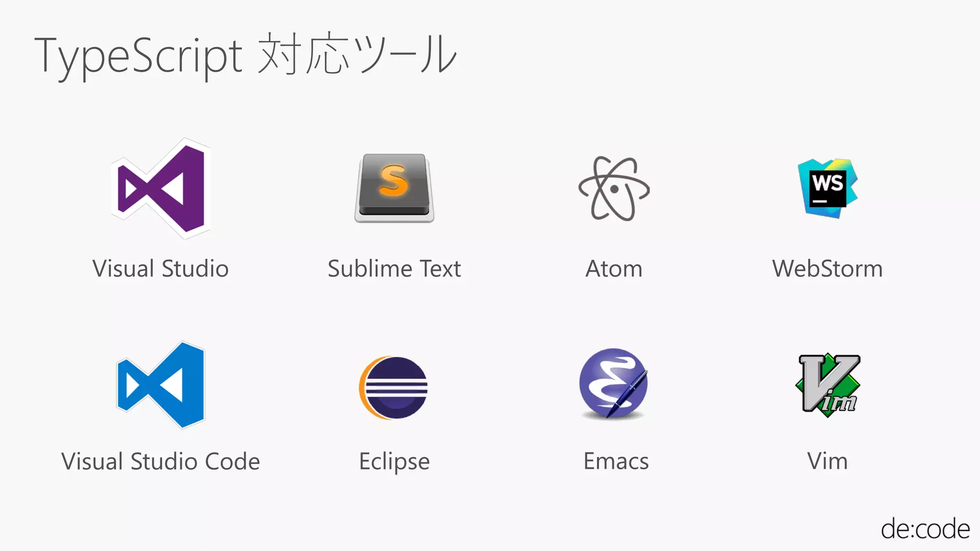Select the Eclipse caption text

(x=394, y=463)
